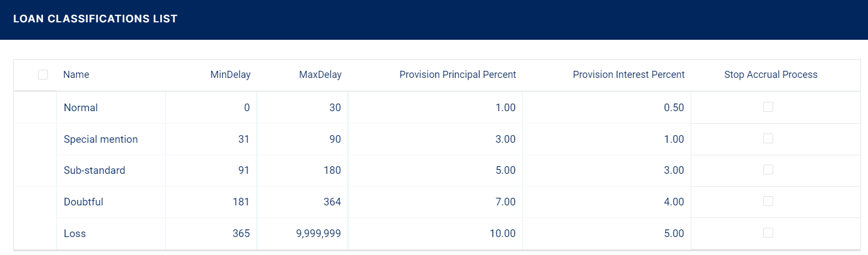Enable Stop Accrual Process for Sub-standard

pos(768,169)
